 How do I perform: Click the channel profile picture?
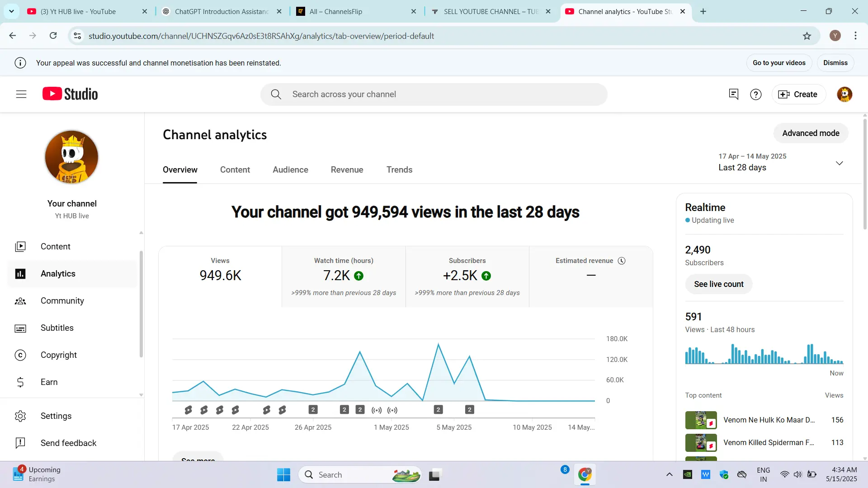pyautogui.click(x=71, y=157)
